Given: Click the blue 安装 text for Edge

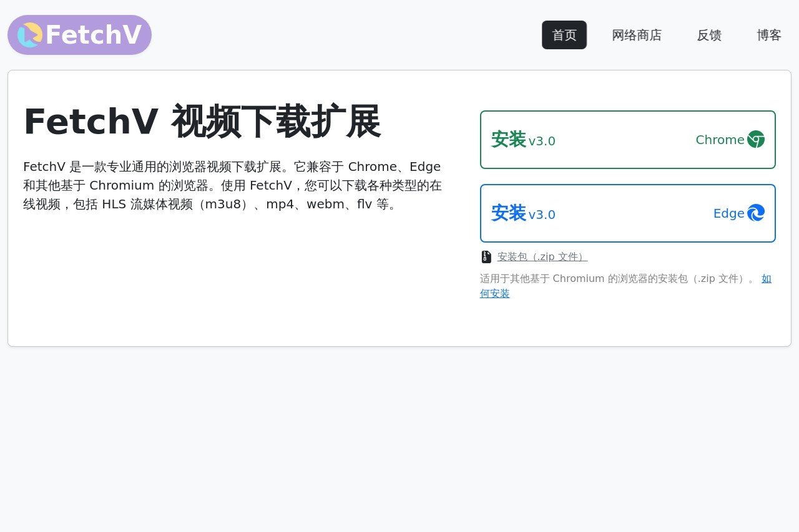Looking at the screenshot, I should click(x=508, y=213).
